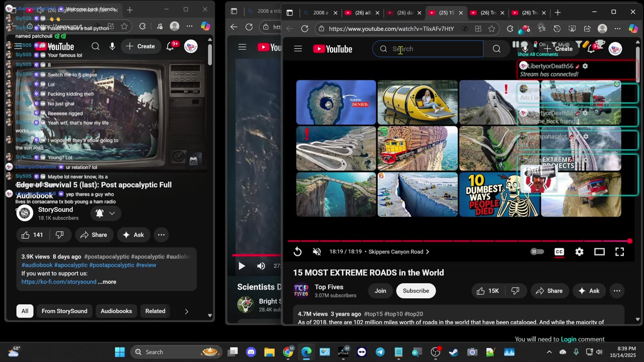Click the search magnifier button in front window
The image size is (644, 362).
(497, 49)
